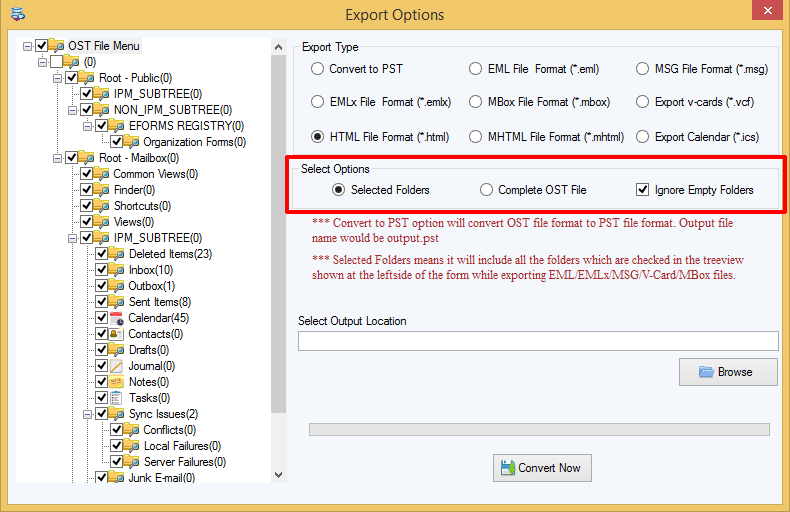
Task: Click the Conflicts folder icon
Action: (x=131, y=430)
